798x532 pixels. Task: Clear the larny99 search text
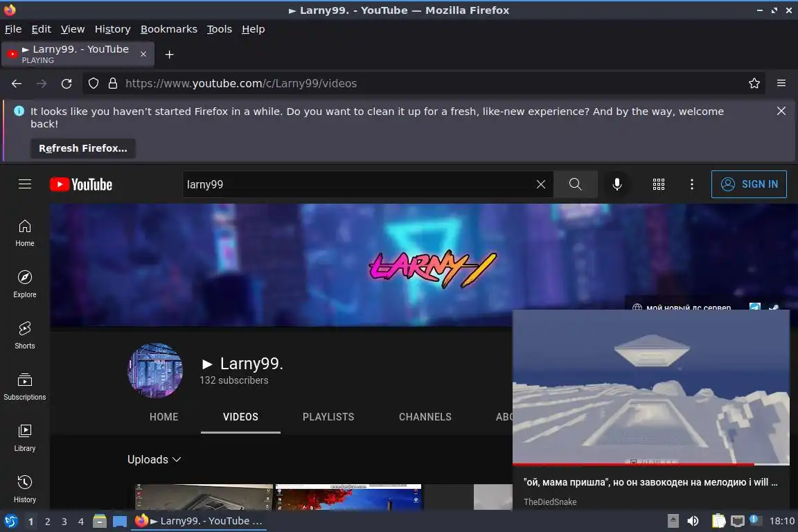541,184
